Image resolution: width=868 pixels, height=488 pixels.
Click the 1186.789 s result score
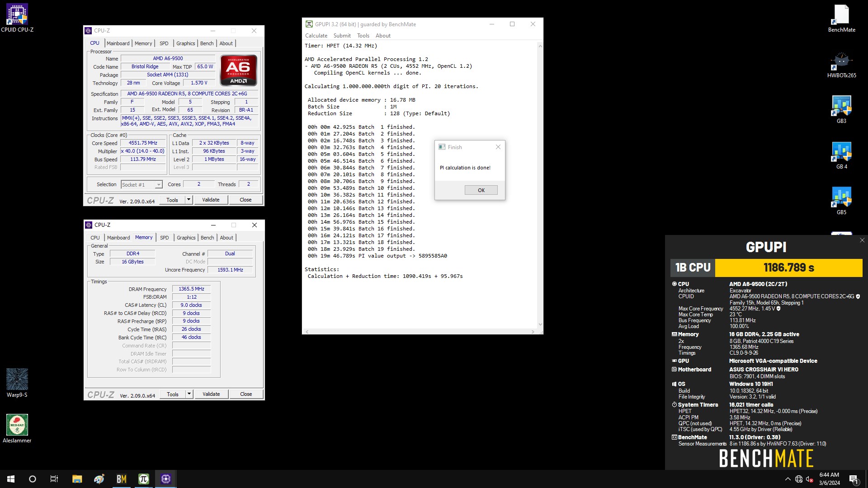pos(789,267)
